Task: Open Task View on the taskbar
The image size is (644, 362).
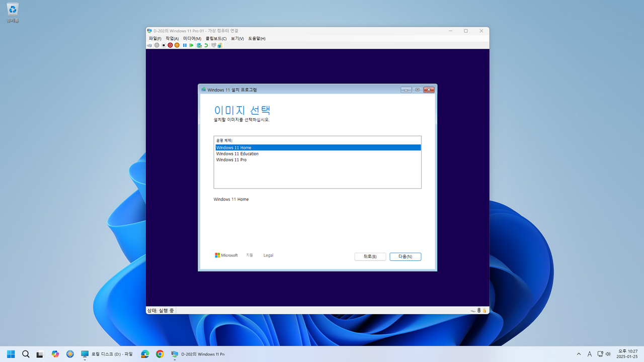Action: tap(40, 354)
